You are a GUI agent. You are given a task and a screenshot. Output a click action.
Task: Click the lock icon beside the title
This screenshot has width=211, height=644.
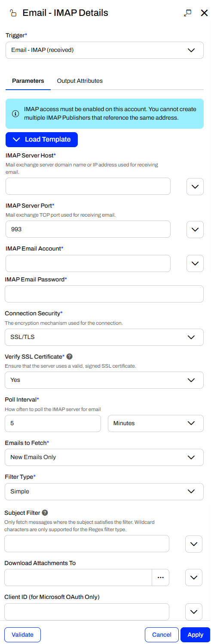13,13
